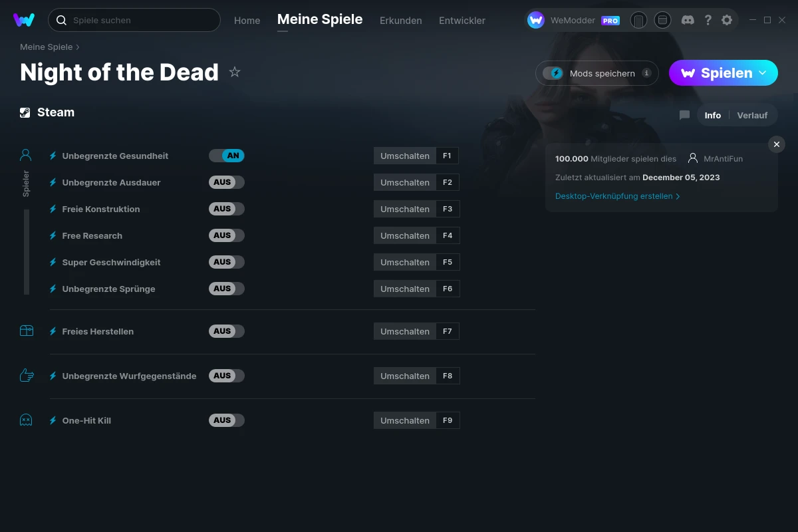Click lightning icon beside Super Geschwindigkeit
Screen dimensions: 798x532
pos(53,262)
